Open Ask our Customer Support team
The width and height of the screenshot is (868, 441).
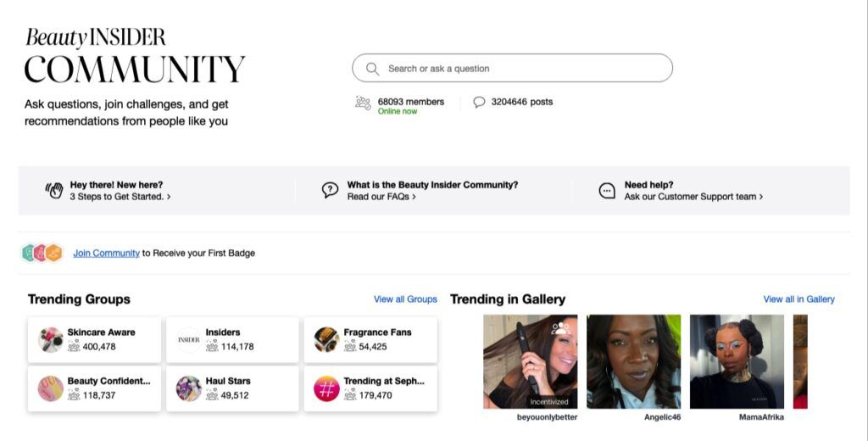[693, 197]
